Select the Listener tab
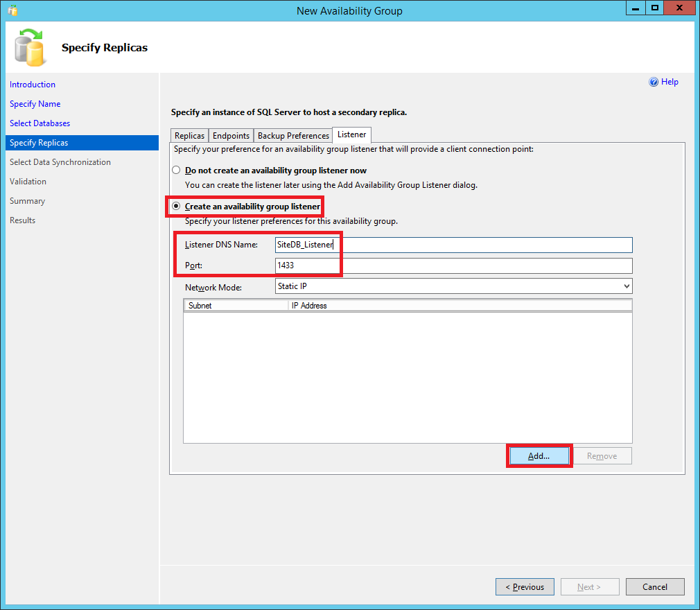This screenshot has height=610, width=700. (352, 134)
